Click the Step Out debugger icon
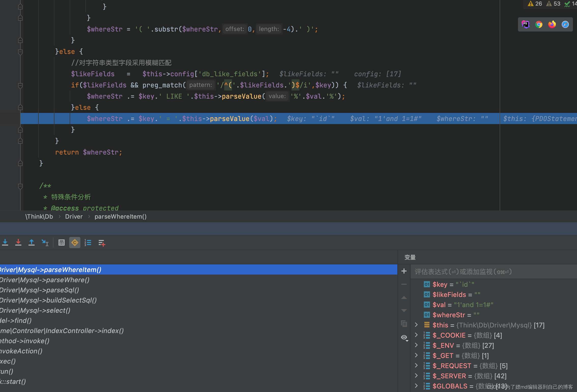Image resolution: width=577 pixels, height=392 pixels. click(x=32, y=243)
